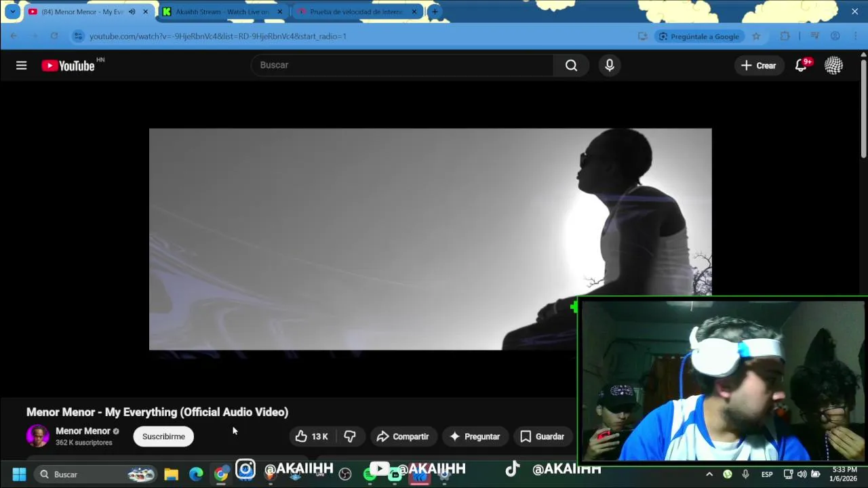Launch Microsoft Edge from the taskbar
Image resolution: width=868 pixels, height=488 pixels.
pos(196,474)
